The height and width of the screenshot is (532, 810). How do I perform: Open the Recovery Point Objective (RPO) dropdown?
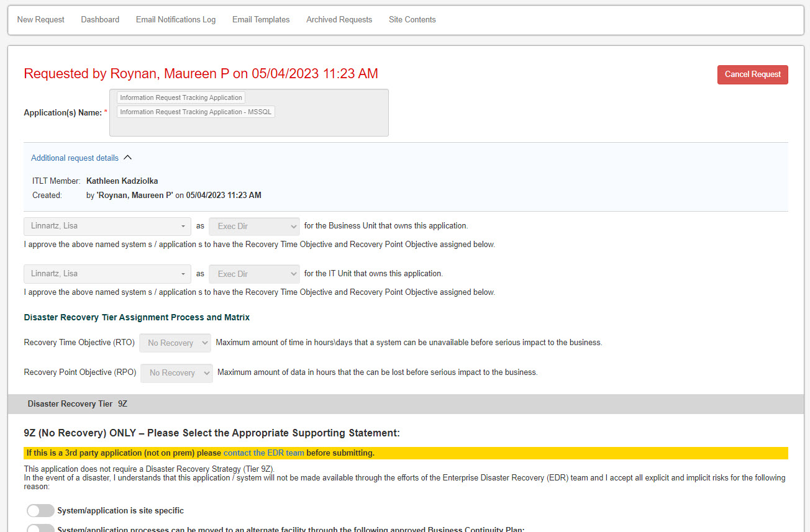(x=176, y=372)
